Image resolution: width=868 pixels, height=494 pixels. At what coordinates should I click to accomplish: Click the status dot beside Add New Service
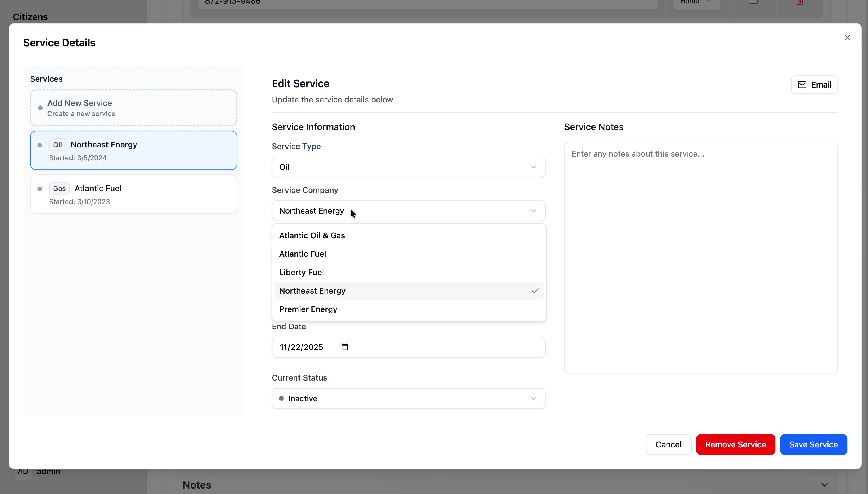(x=40, y=108)
